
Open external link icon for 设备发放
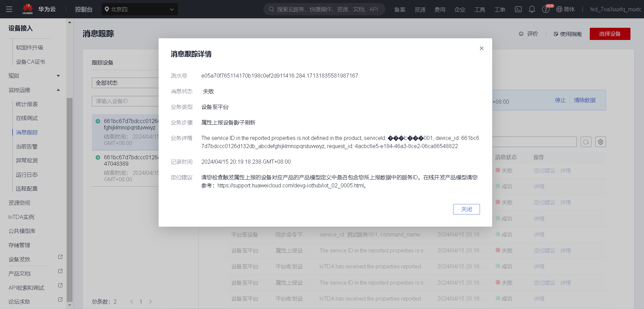(x=60, y=257)
